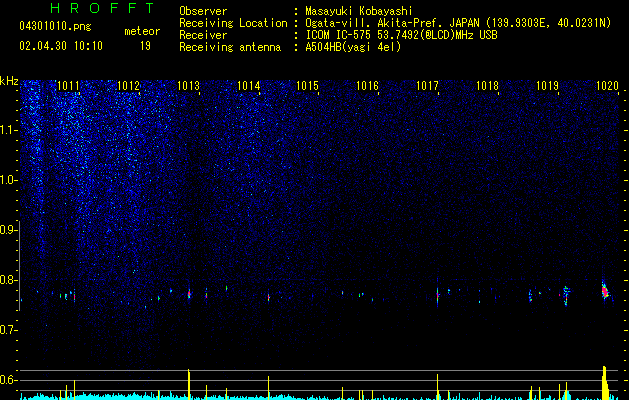
Task: Click the tallest yellow intensity peak near 1020
Action: [605, 383]
